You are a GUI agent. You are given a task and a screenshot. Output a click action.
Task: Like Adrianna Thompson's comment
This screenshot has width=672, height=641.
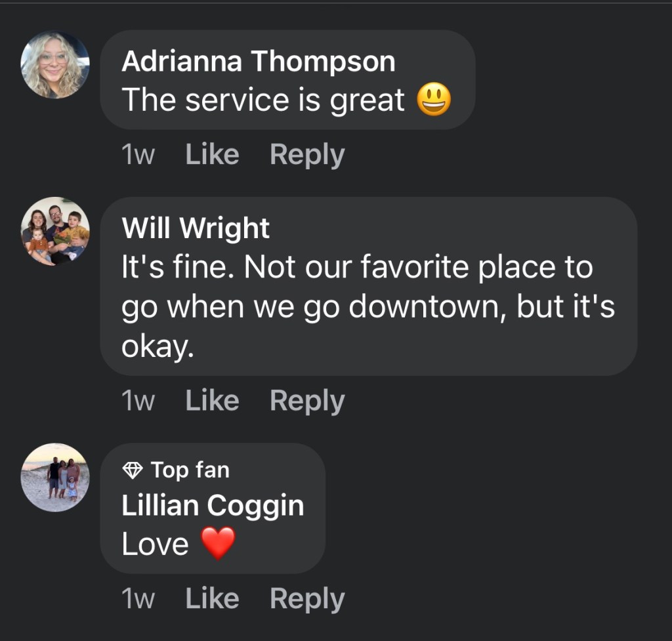pos(212,155)
